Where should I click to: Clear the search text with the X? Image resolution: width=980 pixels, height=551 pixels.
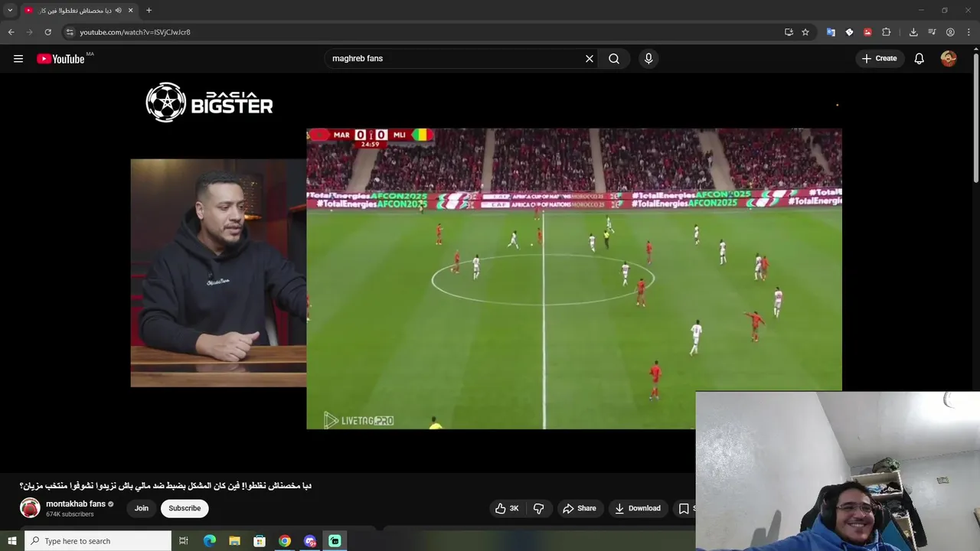click(x=590, y=59)
